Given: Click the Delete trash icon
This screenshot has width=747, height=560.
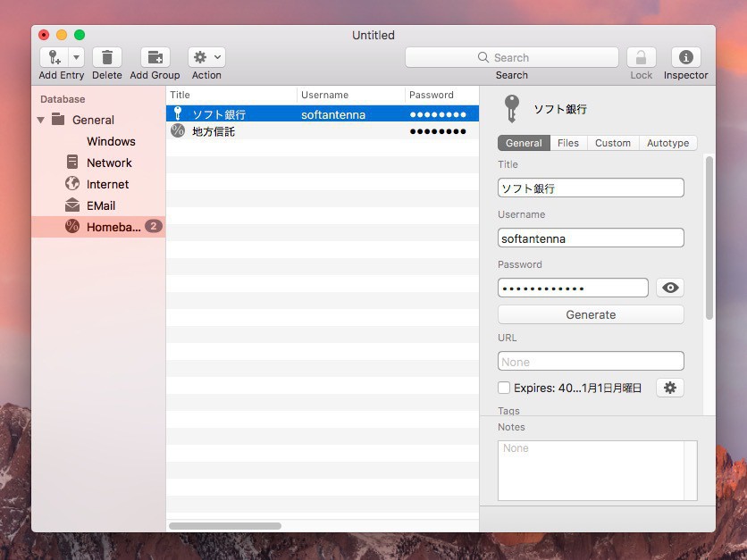Looking at the screenshot, I should (106, 57).
